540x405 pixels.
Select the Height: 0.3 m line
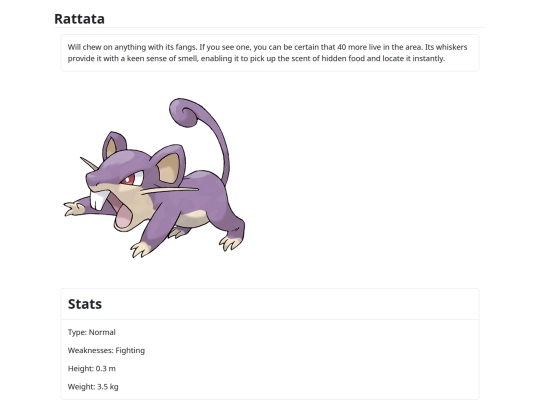pyautogui.click(x=92, y=368)
